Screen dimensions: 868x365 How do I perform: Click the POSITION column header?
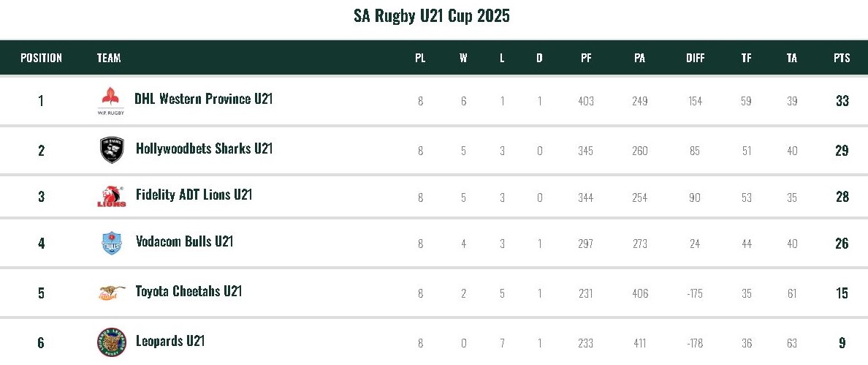coord(41,58)
